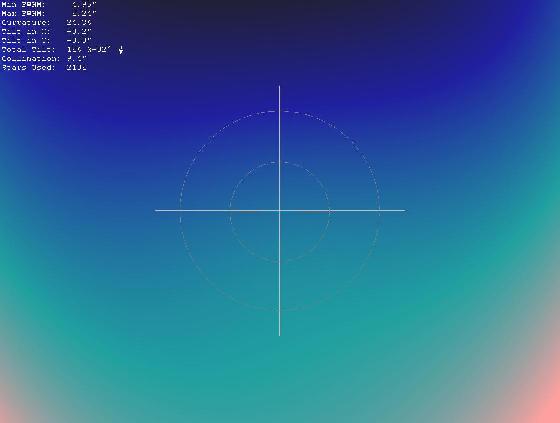Click the Stars Used readout line

click(44, 68)
